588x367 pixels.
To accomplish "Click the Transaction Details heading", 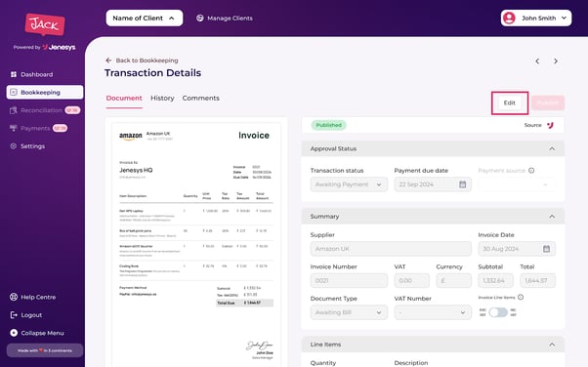I will pos(152,73).
